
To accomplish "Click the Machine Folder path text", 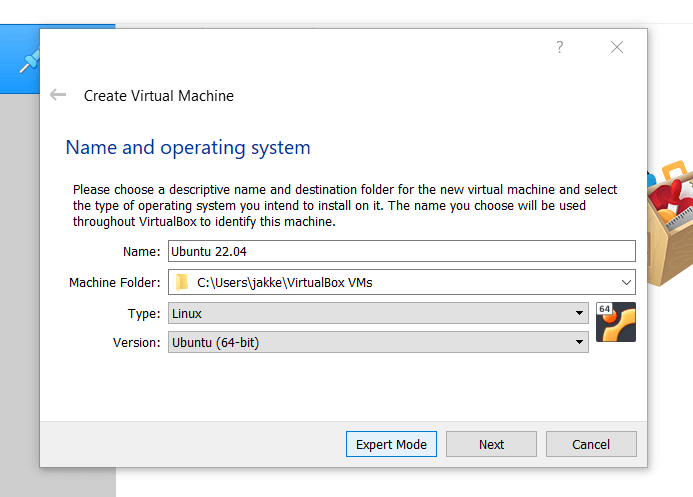I will click(285, 282).
